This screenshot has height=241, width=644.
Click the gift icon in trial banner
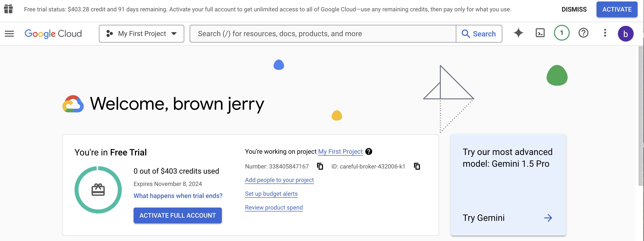[x=9, y=9]
